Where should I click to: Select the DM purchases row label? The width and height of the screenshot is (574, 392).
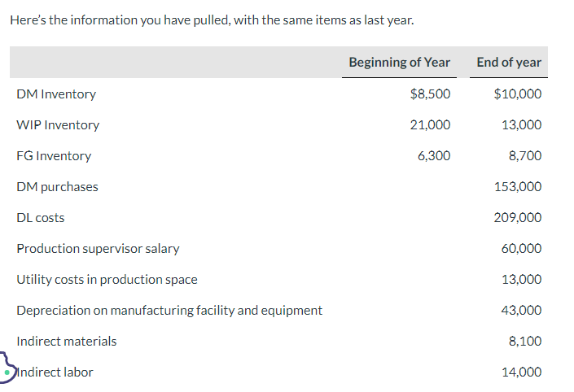point(57,187)
